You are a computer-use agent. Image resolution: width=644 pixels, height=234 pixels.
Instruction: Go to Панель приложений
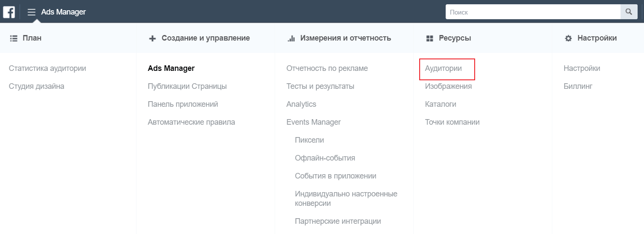pyautogui.click(x=183, y=104)
